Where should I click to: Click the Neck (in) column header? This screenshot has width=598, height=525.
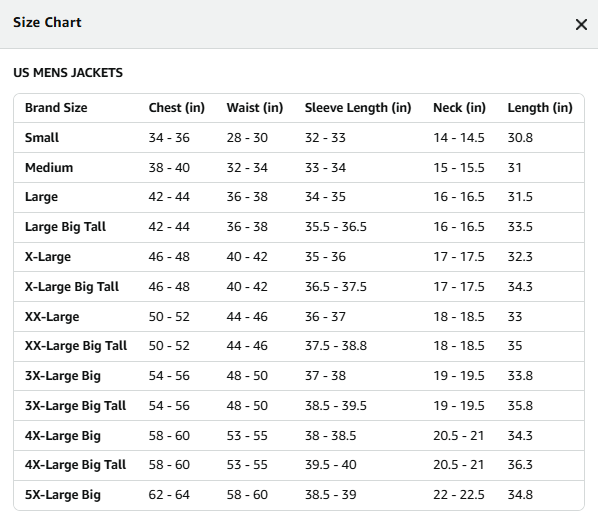pos(459,108)
